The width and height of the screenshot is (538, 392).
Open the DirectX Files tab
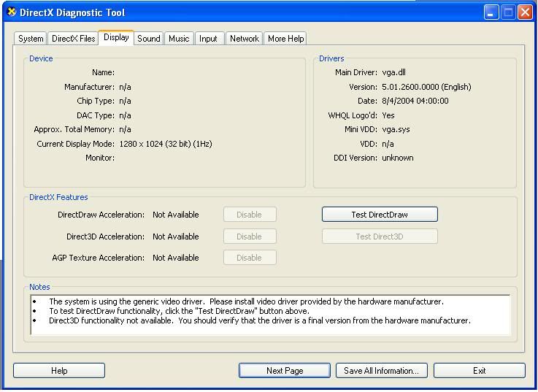73,39
